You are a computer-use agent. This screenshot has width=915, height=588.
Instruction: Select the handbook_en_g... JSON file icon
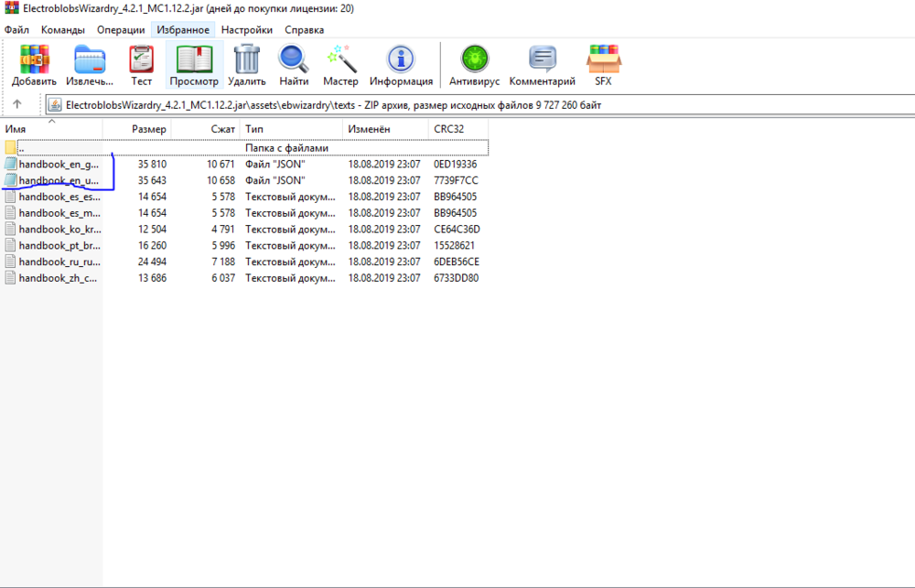pos(10,164)
